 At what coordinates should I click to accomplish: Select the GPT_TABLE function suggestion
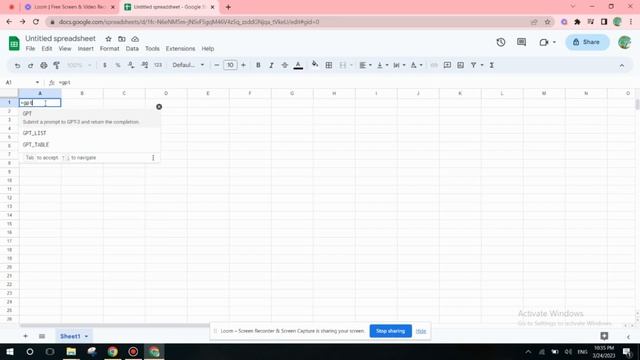89,144
